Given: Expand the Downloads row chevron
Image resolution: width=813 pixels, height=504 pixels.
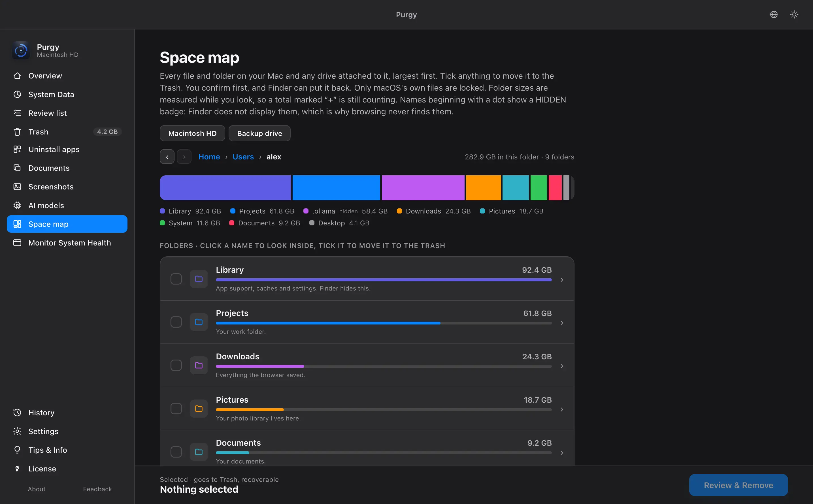Looking at the screenshot, I should click(x=562, y=366).
